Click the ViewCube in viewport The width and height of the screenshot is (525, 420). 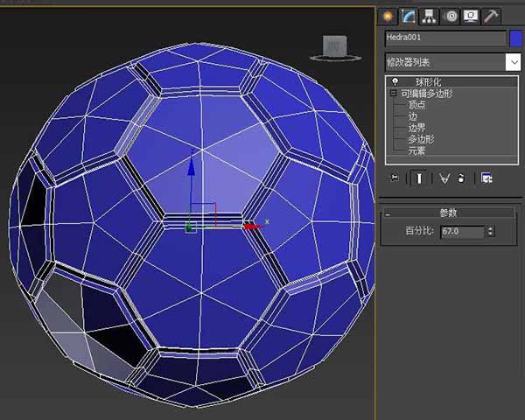(x=335, y=48)
